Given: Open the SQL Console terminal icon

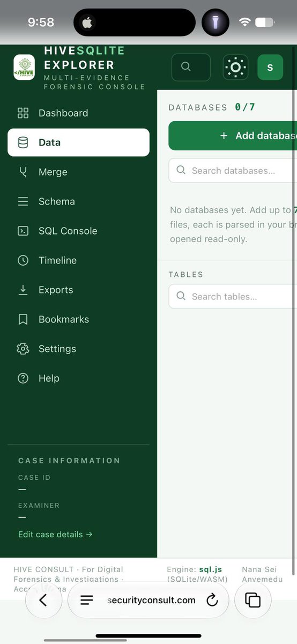Looking at the screenshot, I should 23,231.
